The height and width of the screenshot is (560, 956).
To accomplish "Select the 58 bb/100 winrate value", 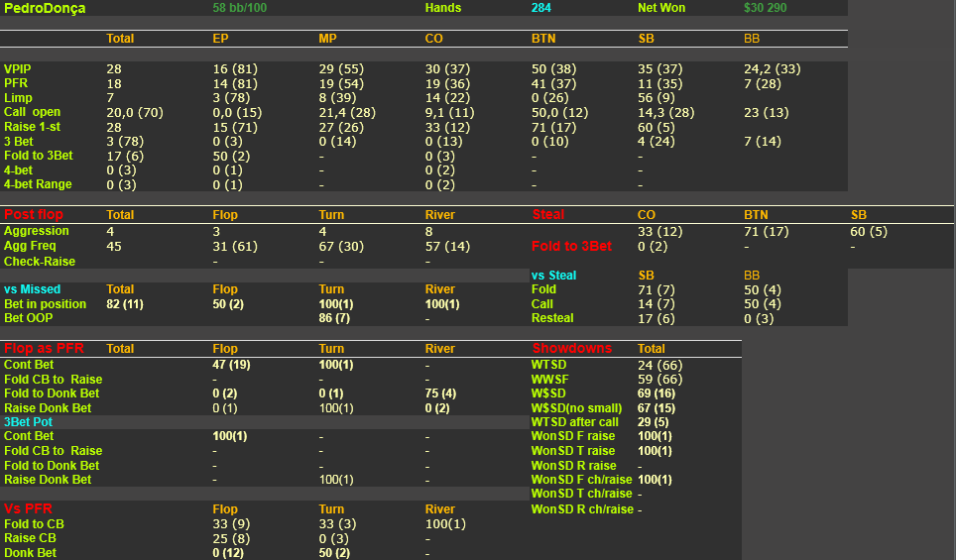I will (240, 8).
